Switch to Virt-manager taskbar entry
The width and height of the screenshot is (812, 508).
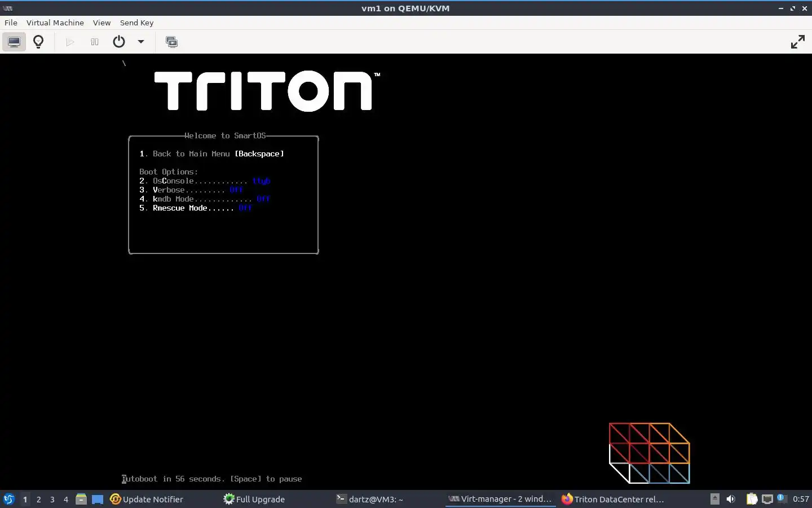click(500, 499)
